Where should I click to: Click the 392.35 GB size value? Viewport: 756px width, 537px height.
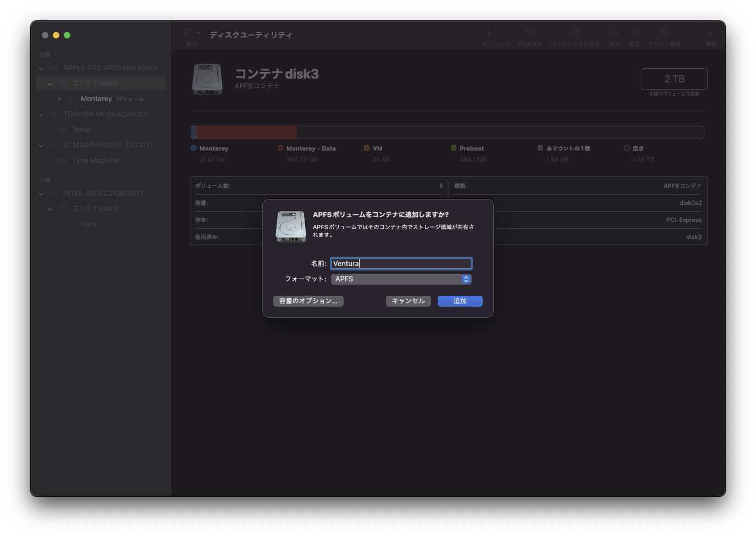coord(302,159)
